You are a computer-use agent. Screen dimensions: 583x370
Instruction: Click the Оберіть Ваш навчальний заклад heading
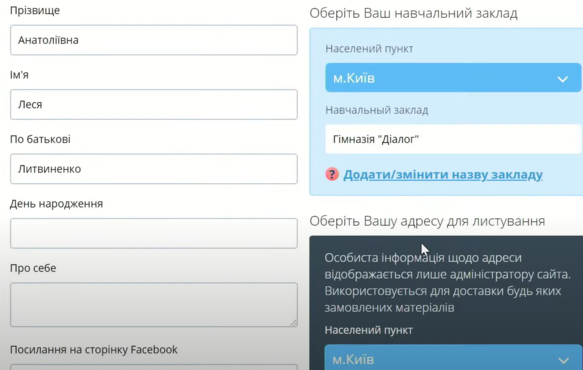point(413,13)
